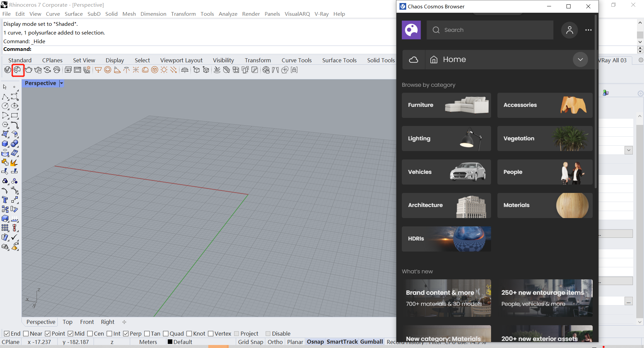The image size is (644, 348).
Task: Start interactive render teapot-with-hand icon
Action: (38, 70)
